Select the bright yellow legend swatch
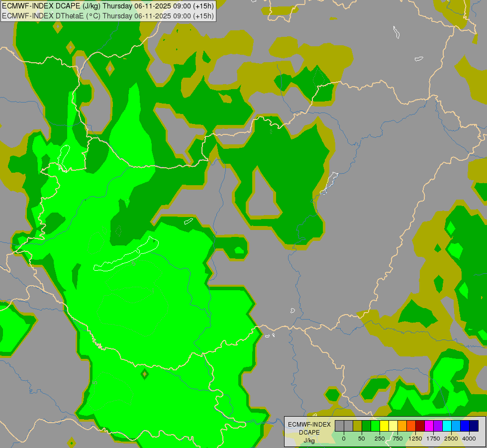Image resolution: width=487 pixels, height=448 pixels. click(384, 426)
